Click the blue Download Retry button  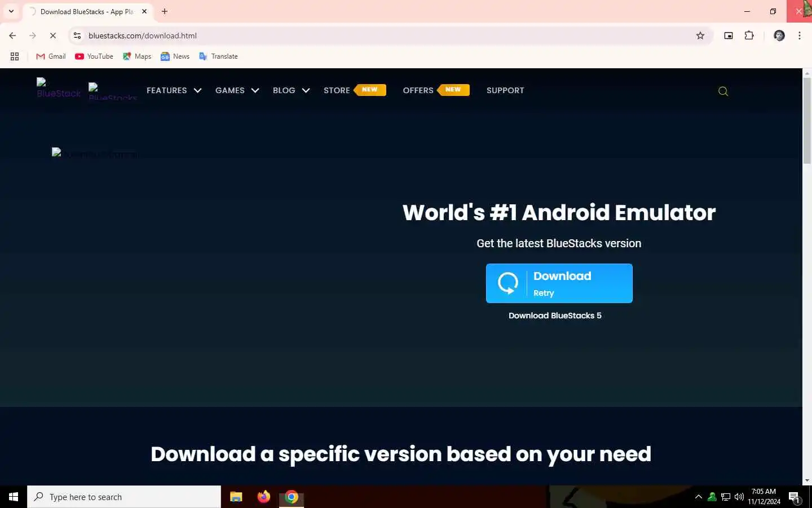(559, 283)
